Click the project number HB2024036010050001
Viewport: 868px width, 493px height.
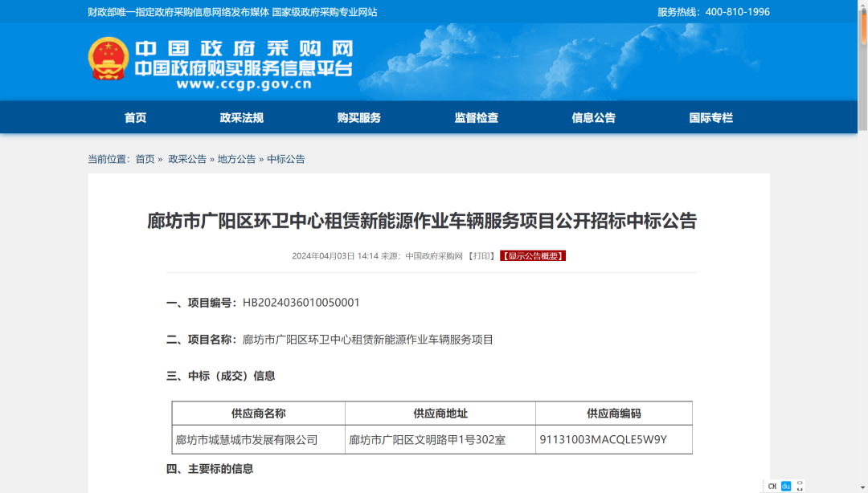click(301, 303)
